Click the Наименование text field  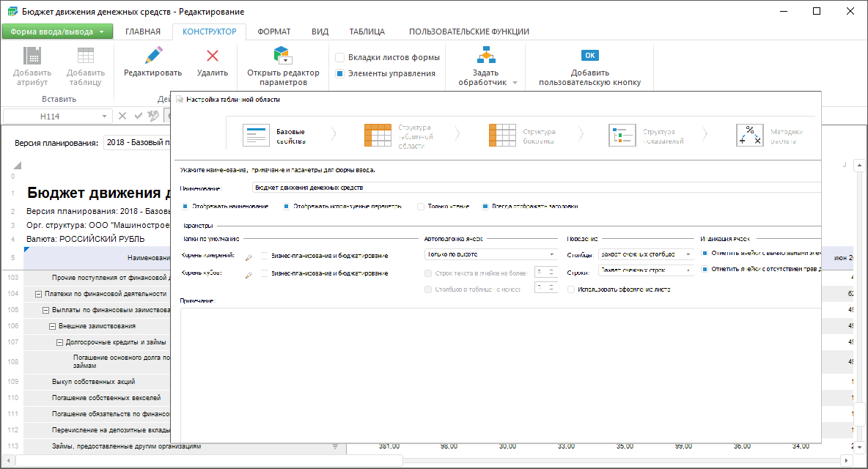coord(535,188)
